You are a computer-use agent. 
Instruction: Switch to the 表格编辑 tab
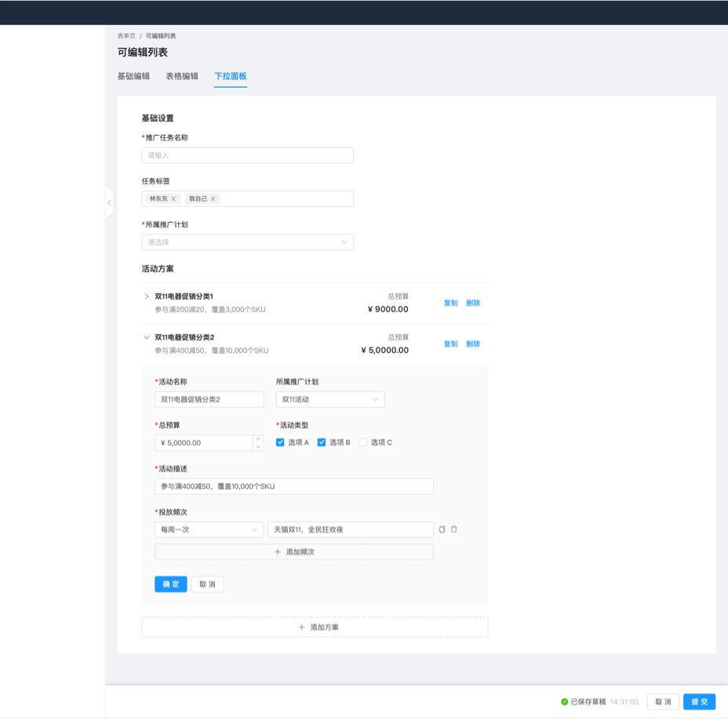pyautogui.click(x=182, y=76)
